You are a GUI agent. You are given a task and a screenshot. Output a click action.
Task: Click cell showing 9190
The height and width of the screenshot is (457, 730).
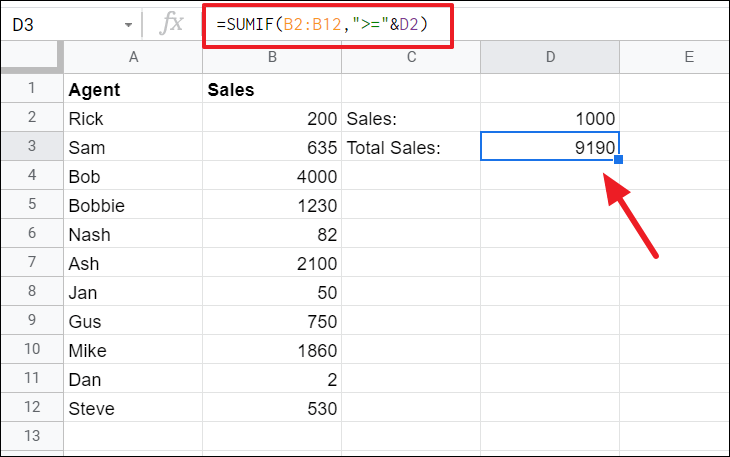[x=550, y=147]
